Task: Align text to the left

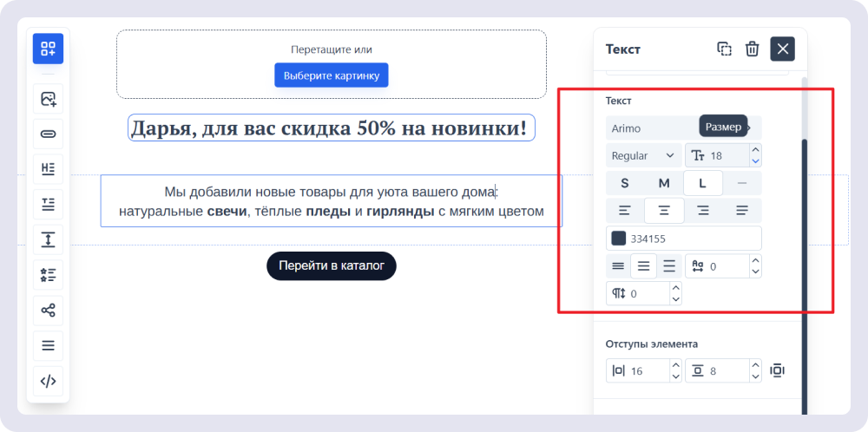Action: click(625, 210)
